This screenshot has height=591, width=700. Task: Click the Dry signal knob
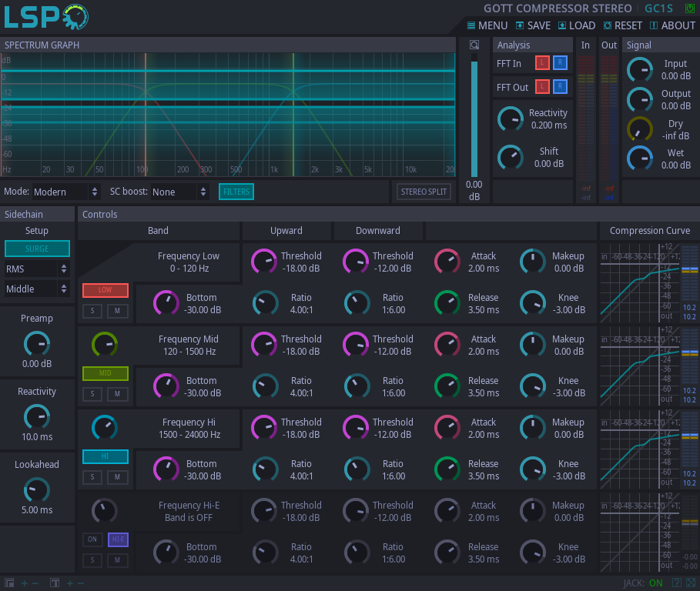tap(639, 129)
